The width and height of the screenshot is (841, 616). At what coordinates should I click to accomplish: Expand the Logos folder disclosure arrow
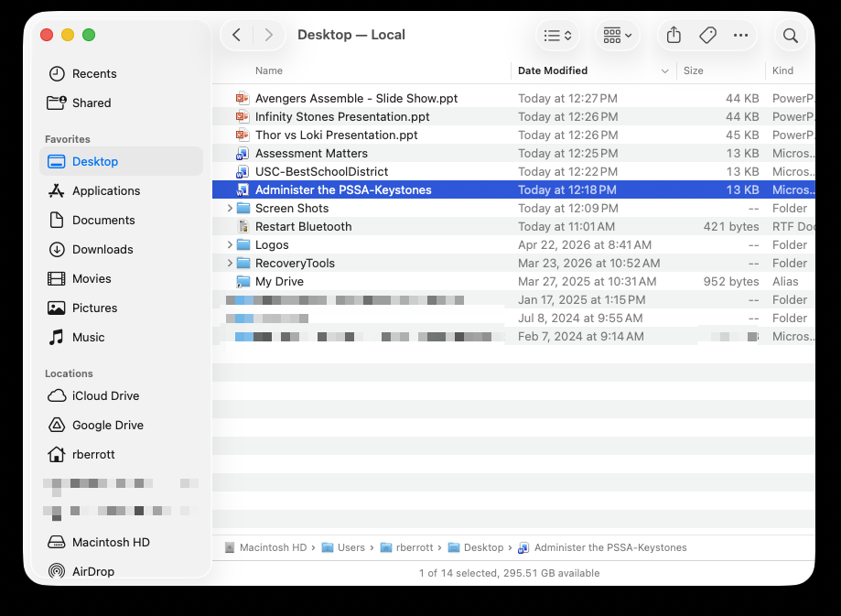(x=230, y=244)
